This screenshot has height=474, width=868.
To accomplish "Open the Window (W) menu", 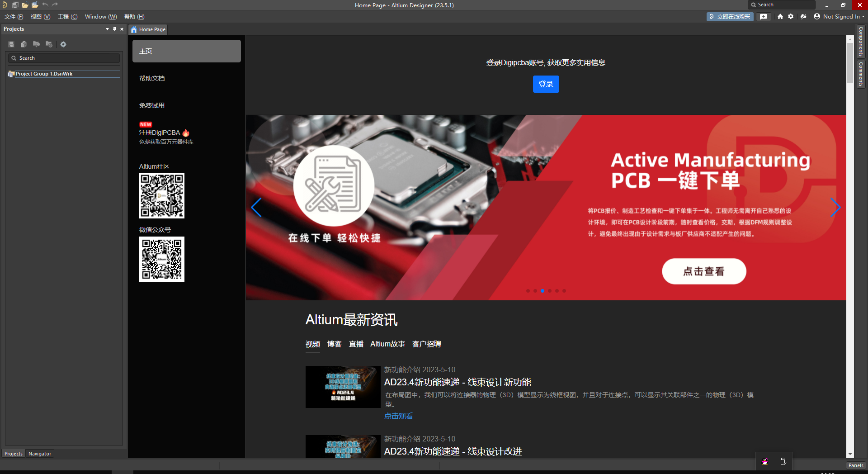I will tap(101, 17).
